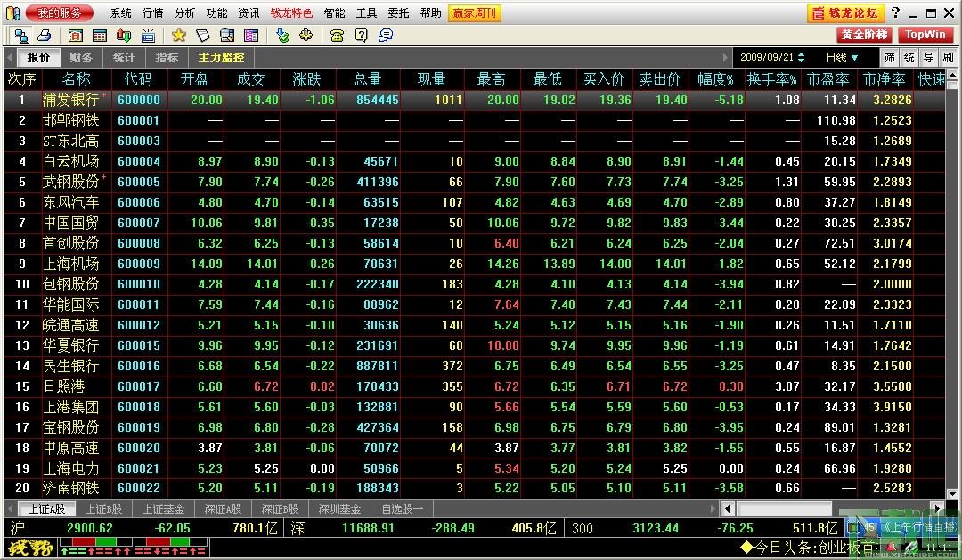Image resolution: width=962 pixels, height=560 pixels.
Task: Click the blue arrow green check download icon
Action: point(282,36)
